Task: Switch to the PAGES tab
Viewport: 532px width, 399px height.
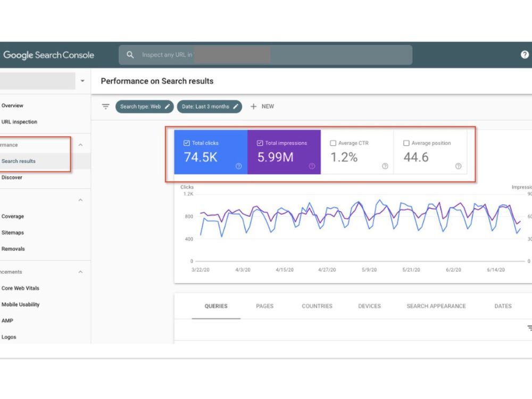Action: (x=264, y=306)
